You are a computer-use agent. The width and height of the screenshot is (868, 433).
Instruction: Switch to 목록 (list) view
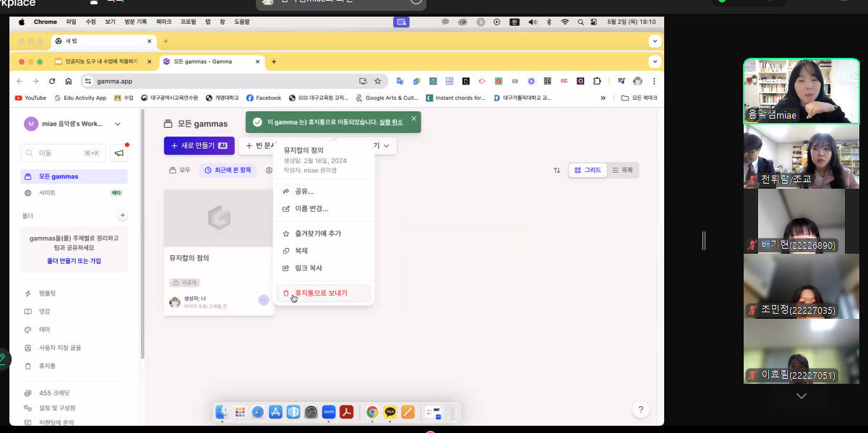(x=622, y=170)
